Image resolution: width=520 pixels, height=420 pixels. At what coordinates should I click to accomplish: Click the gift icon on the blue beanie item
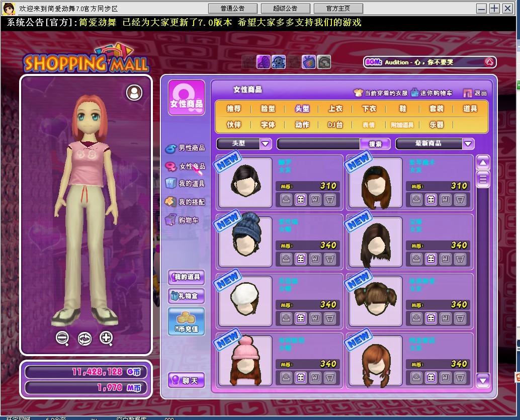301,259
